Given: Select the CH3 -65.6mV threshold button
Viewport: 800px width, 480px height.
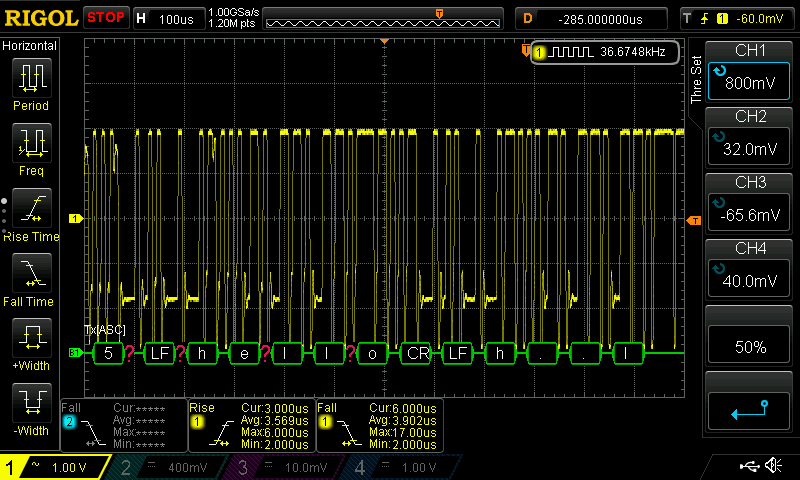Looking at the screenshot, I should tap(749, 213).
